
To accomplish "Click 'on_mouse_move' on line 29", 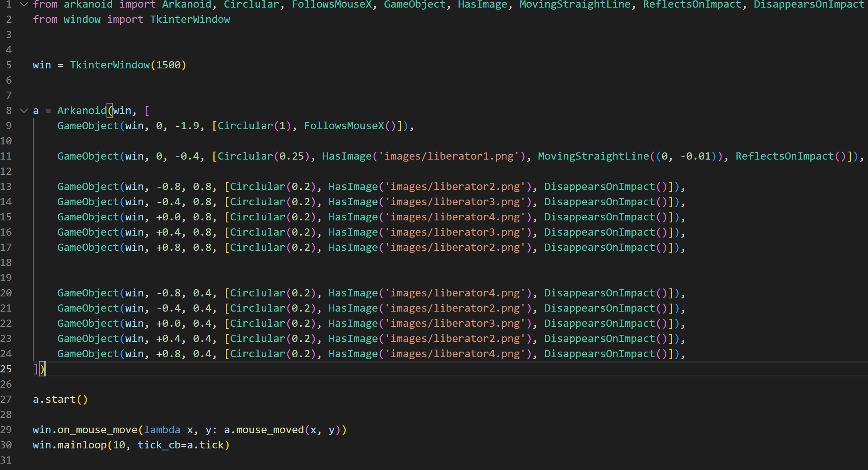I will (x=97, y=430).
